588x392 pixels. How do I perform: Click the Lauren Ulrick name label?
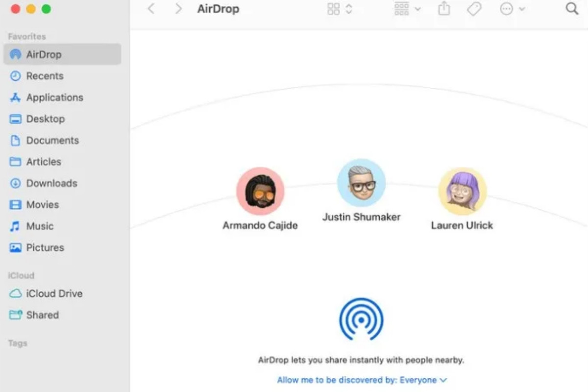pyautogui.click(x=462, y=225)
